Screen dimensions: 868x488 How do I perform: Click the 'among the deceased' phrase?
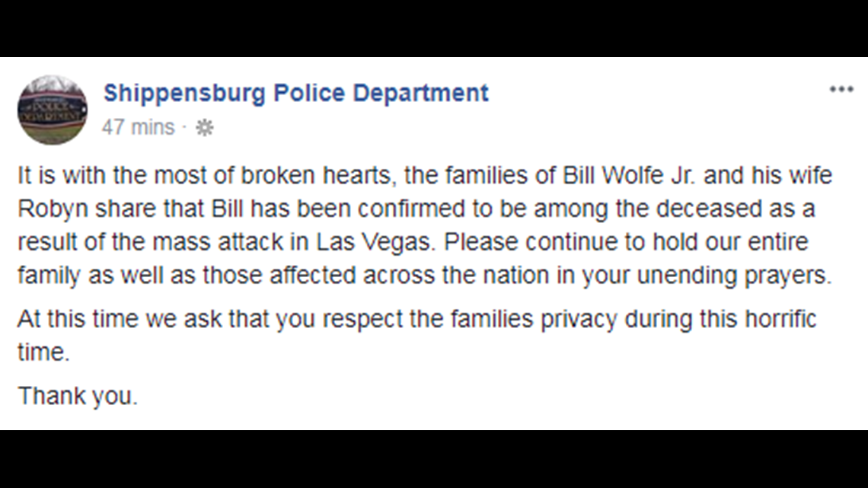pos(648,209)
